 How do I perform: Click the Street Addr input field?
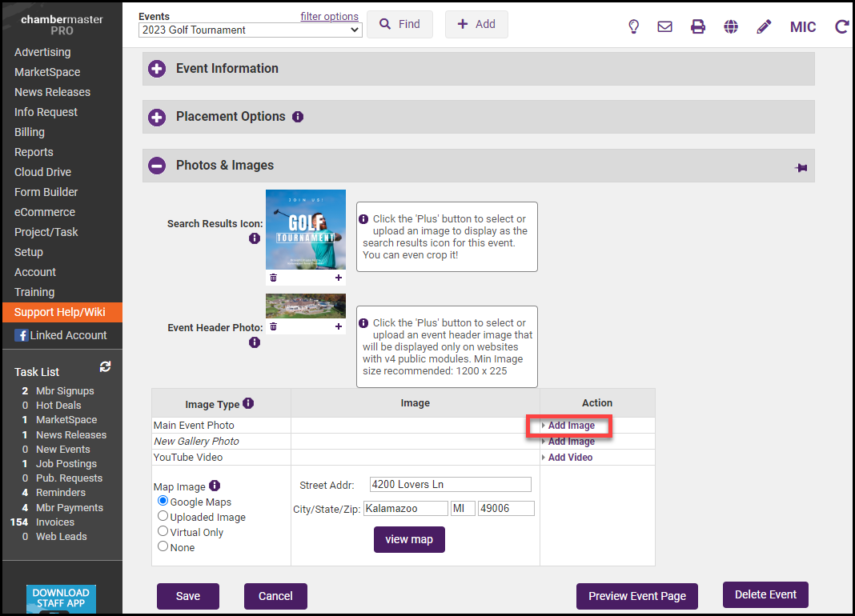tap(451, 485)
